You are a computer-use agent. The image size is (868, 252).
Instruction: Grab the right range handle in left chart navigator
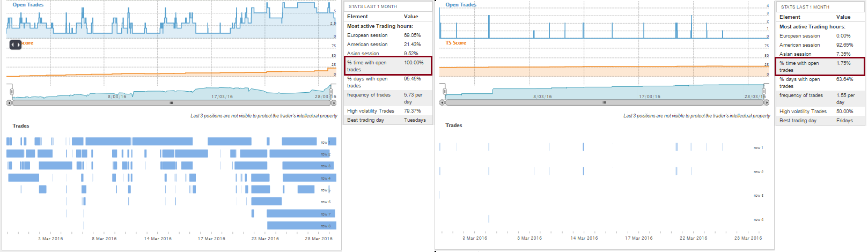tap(331, 90)
